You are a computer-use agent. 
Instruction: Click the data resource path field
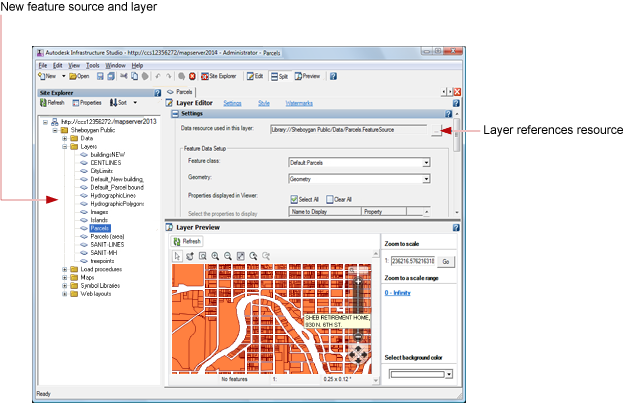[x=349, y=130]
